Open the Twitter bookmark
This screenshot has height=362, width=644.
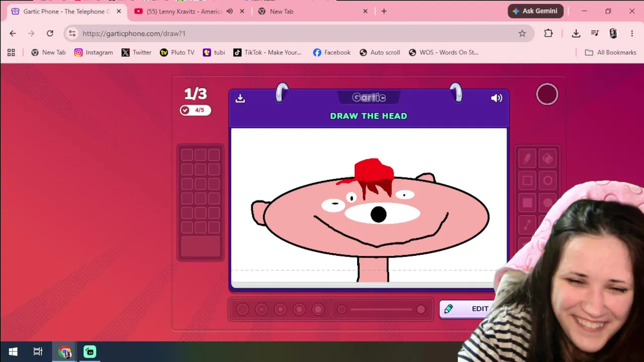(136, 52)
